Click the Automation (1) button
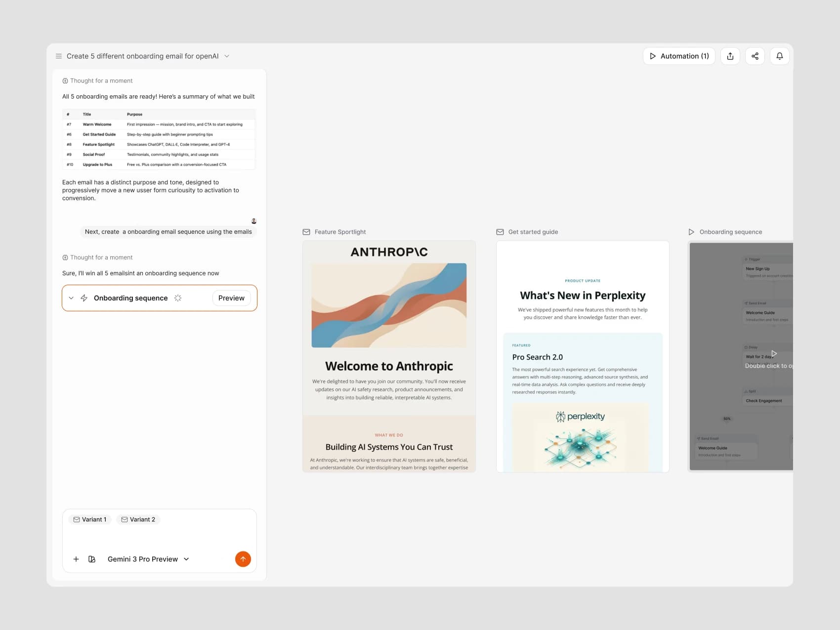The image size is (840, 630). (679, 56)
